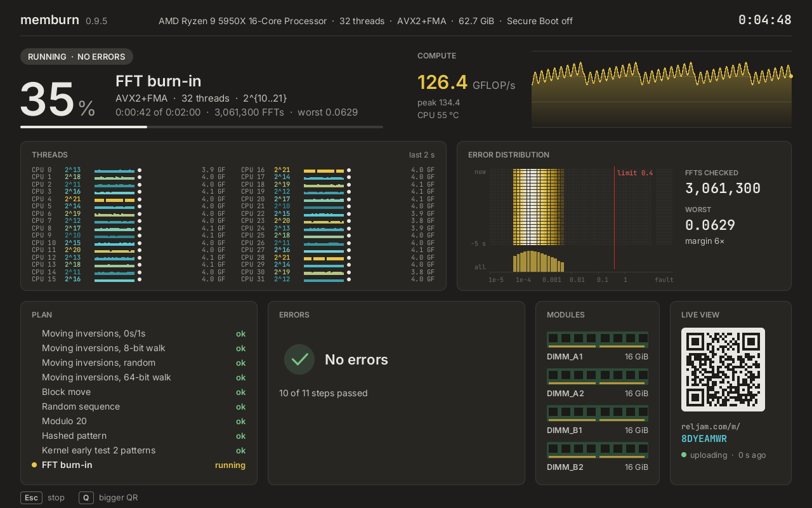Select plan step Moving inversions, random

point(139,363)
